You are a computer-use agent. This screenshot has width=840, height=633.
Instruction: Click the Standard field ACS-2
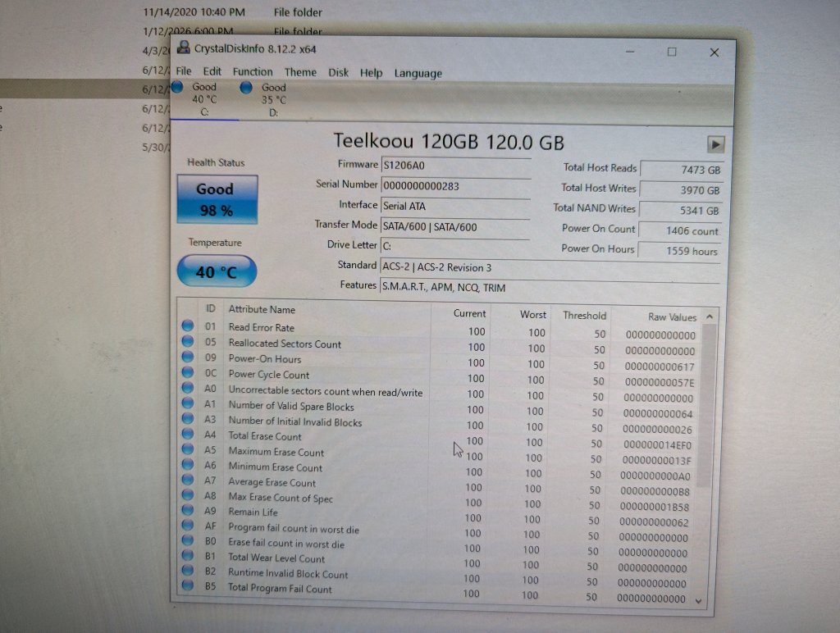[550, 268]
